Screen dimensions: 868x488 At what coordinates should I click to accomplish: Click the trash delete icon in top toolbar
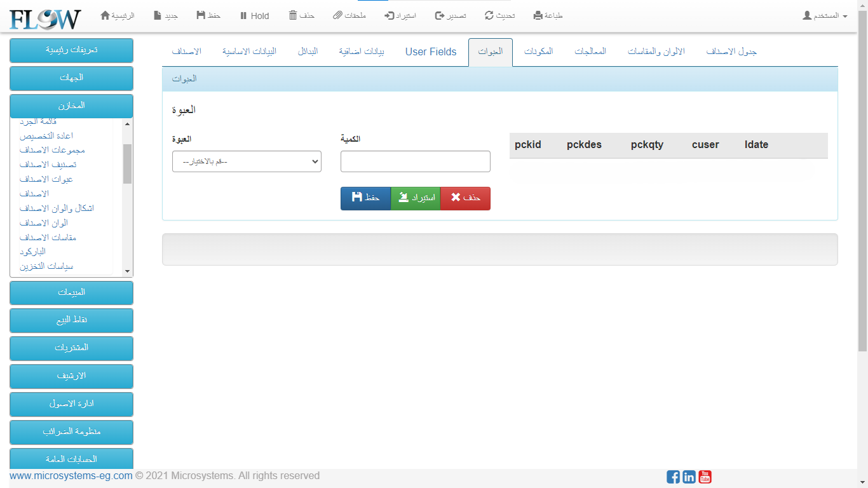(x=293, y=15)
